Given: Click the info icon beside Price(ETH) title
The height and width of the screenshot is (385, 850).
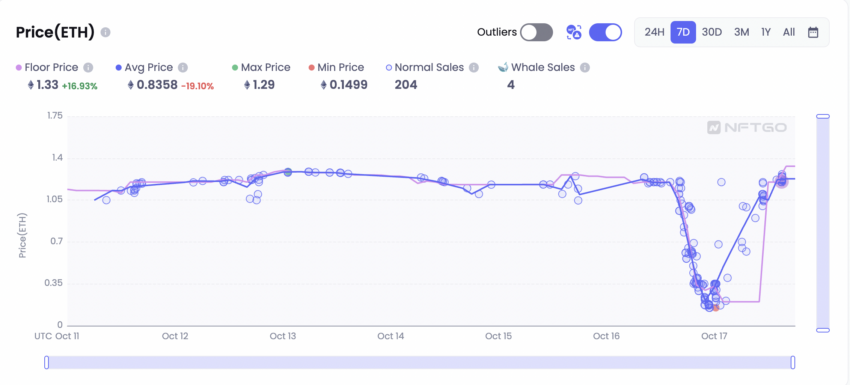Looking at the screenshot, I should coord(106,33).
